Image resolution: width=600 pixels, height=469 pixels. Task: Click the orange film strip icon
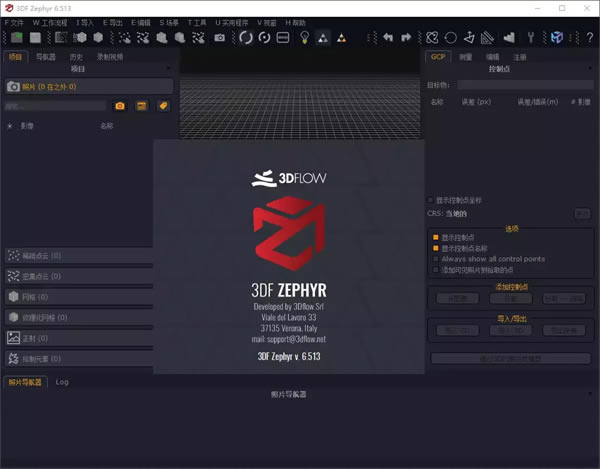click(x=142, y=106)
